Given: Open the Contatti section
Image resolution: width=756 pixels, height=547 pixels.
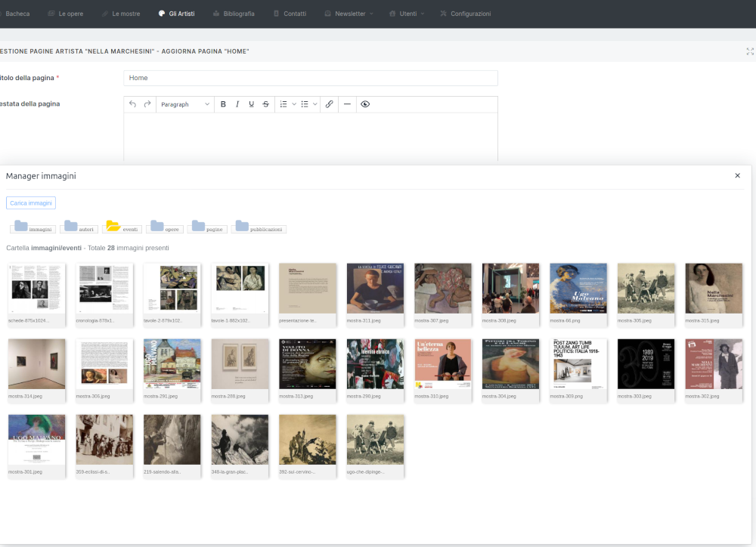Looking at the screenshot, I should coord(290,14).
